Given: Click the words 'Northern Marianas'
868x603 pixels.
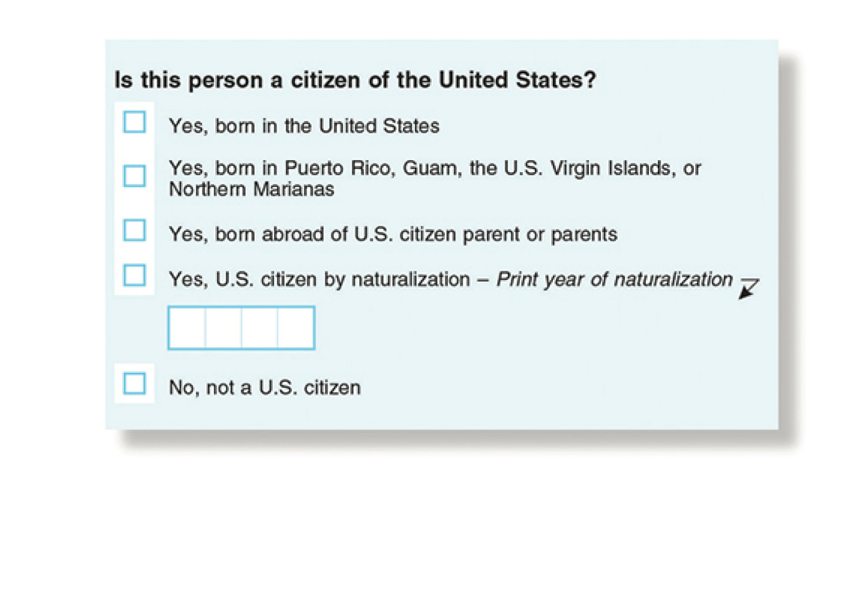Looking at the screenshot, I should pyautogui.click(x=251, y=190).
